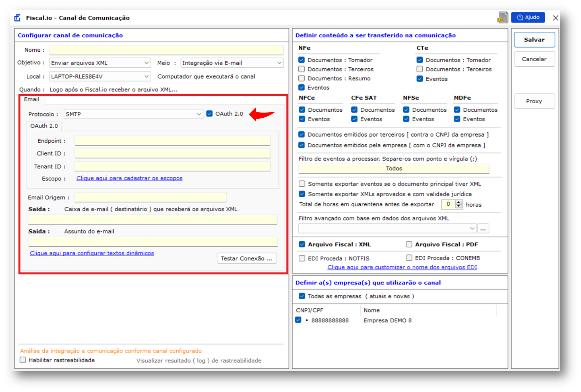Image resolution: width=581 pixels, height=392 pixels.
Task: Focus the Tenant ID input field
Action: click(x=172, y=166)
